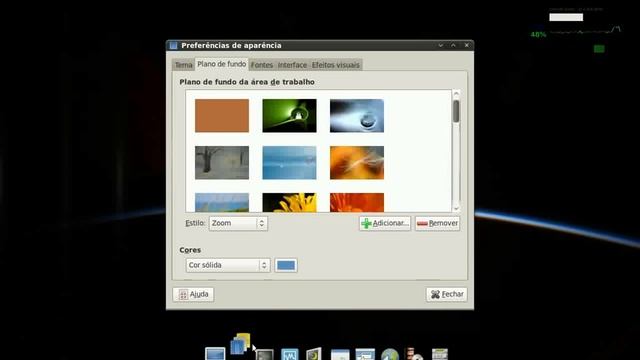Click the wallpaper list scroll-down arrow
The image size is (640, 360).
click(x=456, y=208)
